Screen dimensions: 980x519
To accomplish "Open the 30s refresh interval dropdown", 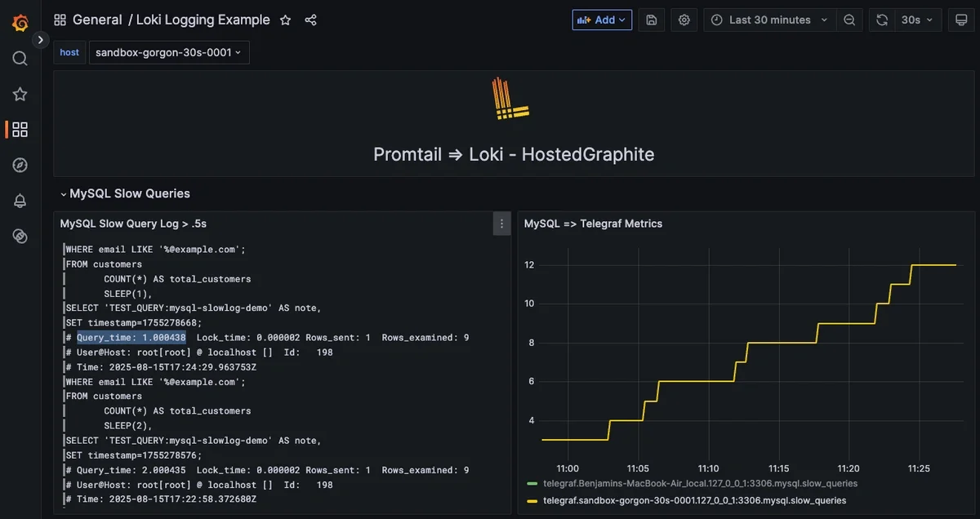I will pyautogui.click(x=917, y=20).
